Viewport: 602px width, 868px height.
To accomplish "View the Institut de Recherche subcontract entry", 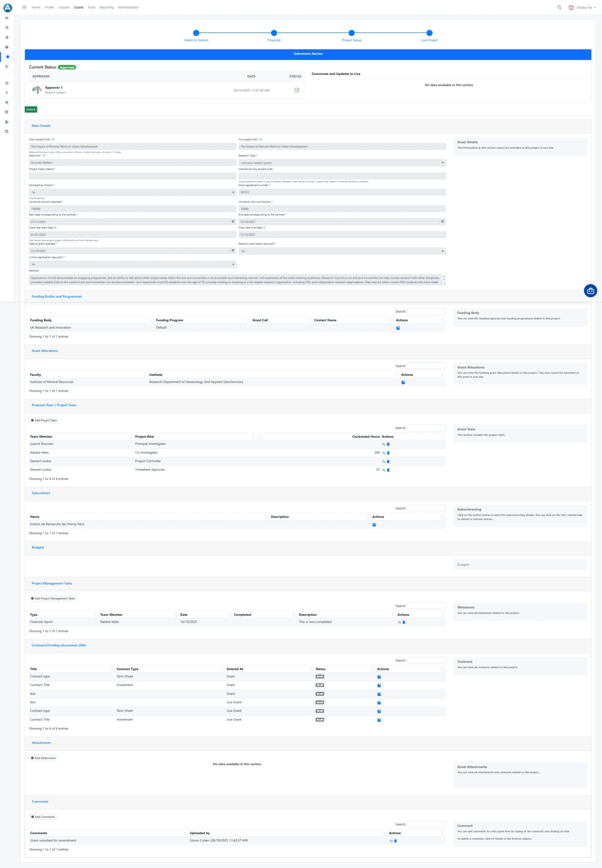I will (374, 524).
